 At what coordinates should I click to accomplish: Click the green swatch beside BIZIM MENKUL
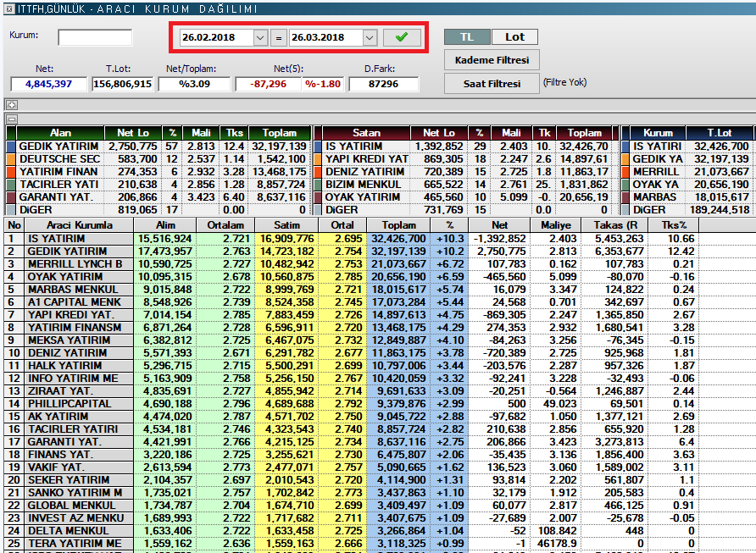click(318, 185)
